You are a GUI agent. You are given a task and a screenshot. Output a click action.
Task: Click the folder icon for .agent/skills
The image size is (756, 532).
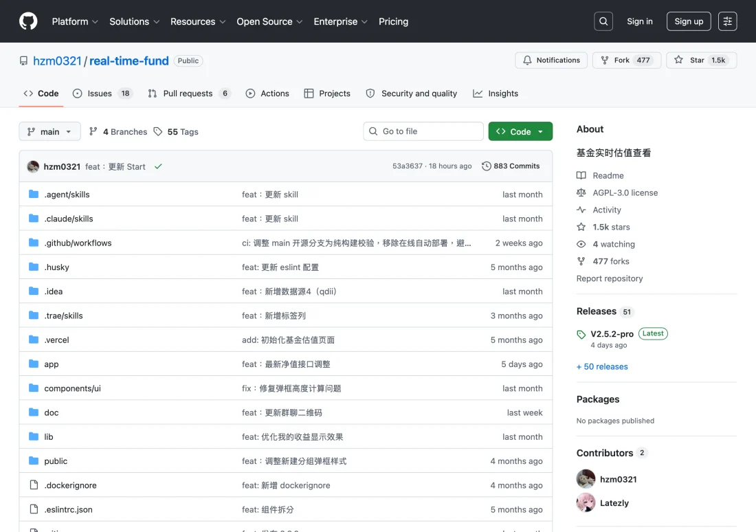[x=33, y=194]
